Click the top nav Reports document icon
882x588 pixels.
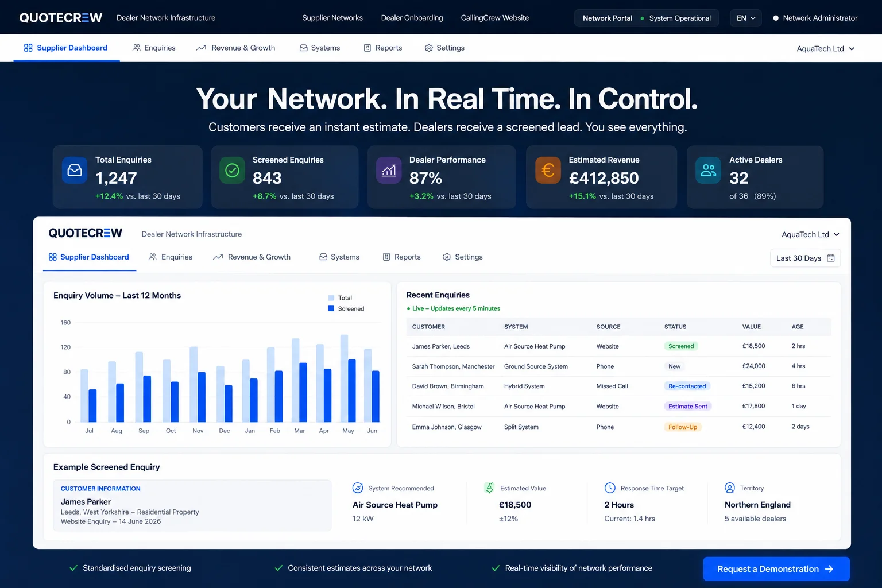(367, 48)
